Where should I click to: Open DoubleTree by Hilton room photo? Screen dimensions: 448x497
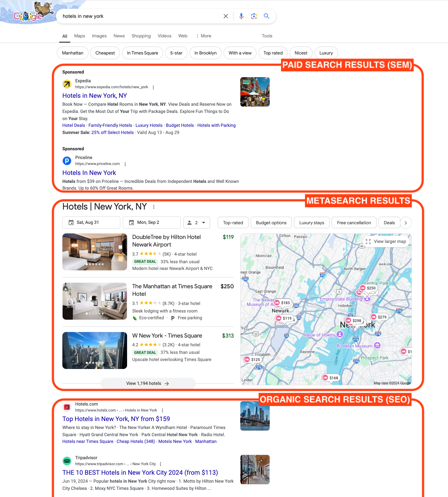tap(95, 252)
